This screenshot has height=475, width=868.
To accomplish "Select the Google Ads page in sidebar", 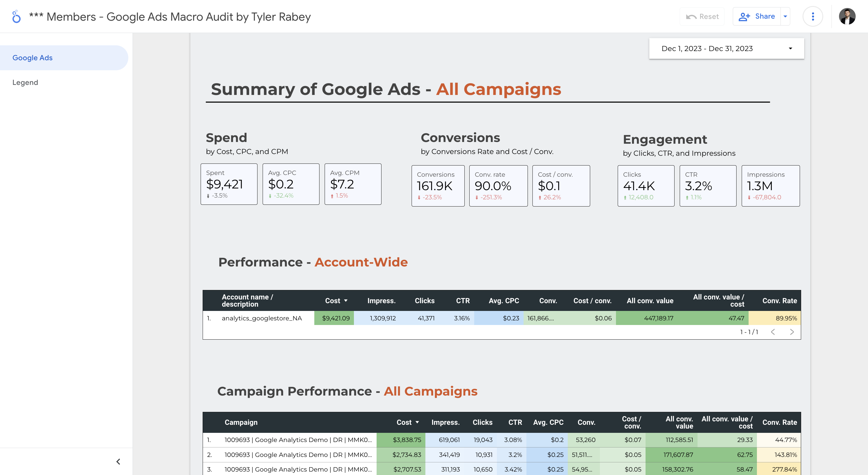I will [64, 58].
